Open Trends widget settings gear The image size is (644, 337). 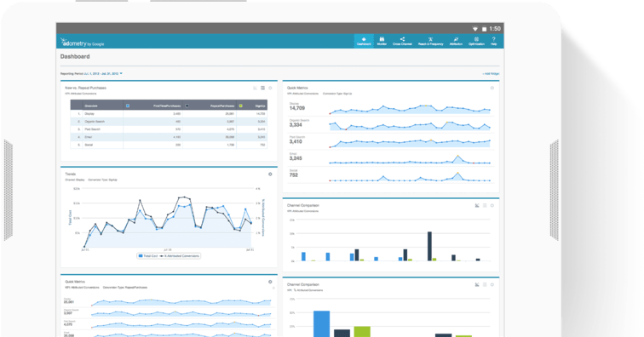pyautogui.click(x=270, y=174)
